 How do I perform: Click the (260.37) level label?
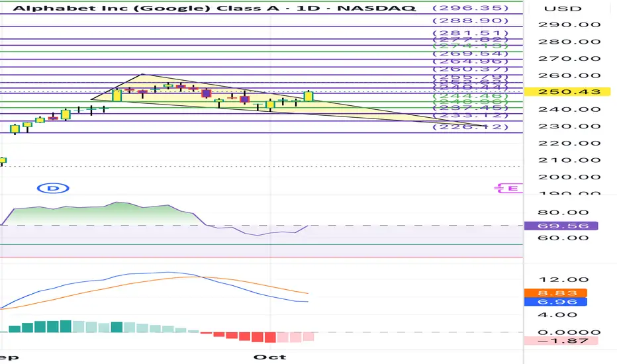coord(470,69)
